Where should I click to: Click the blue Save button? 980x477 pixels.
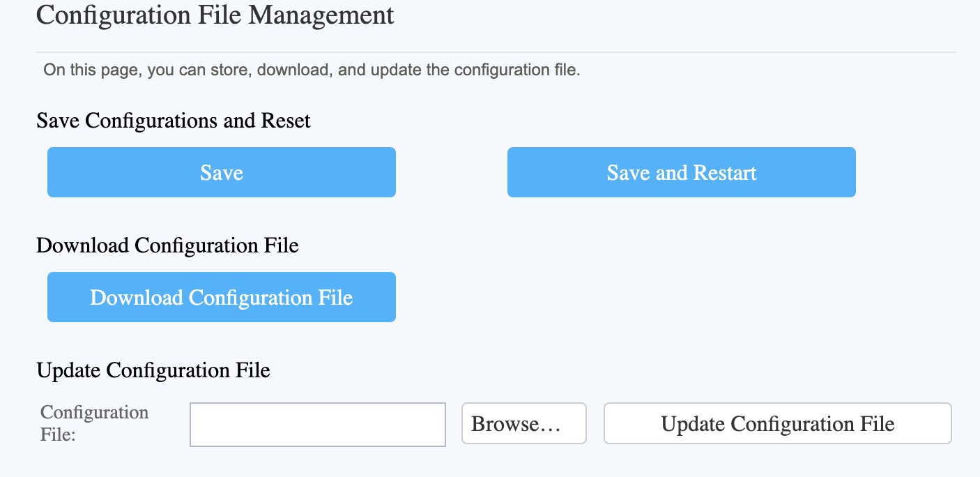(x=222, y=172)
